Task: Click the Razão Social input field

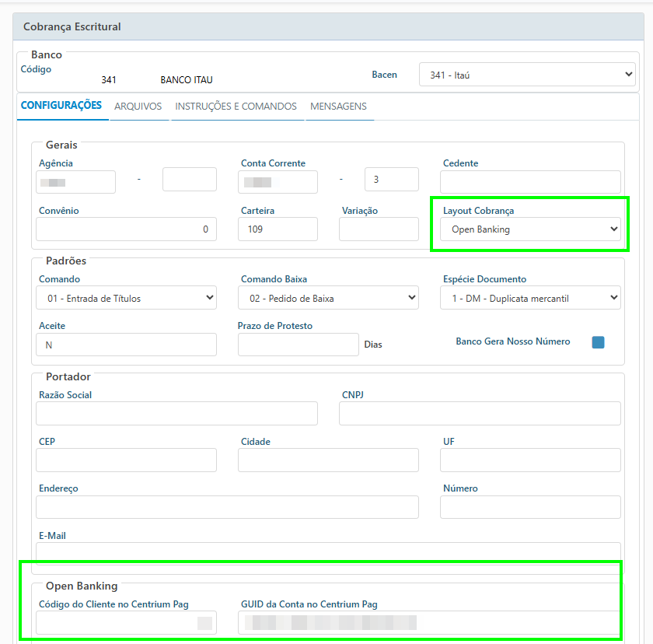Action: tap(176, 414)
